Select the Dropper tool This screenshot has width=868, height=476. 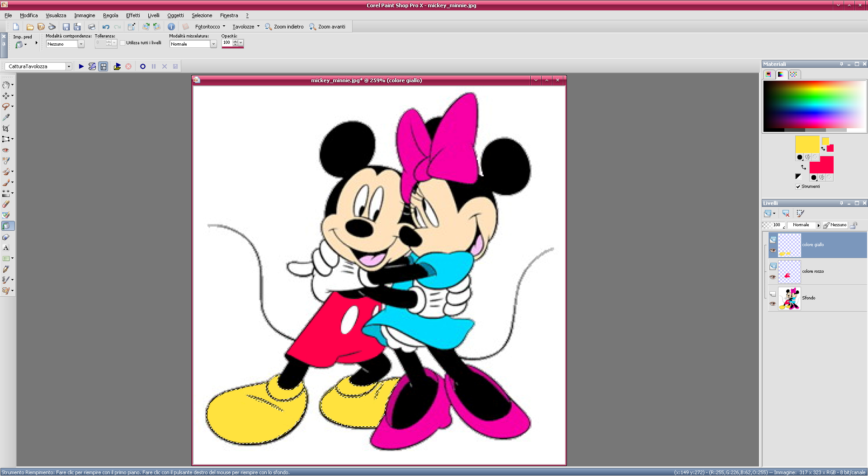tap(6, 117)
